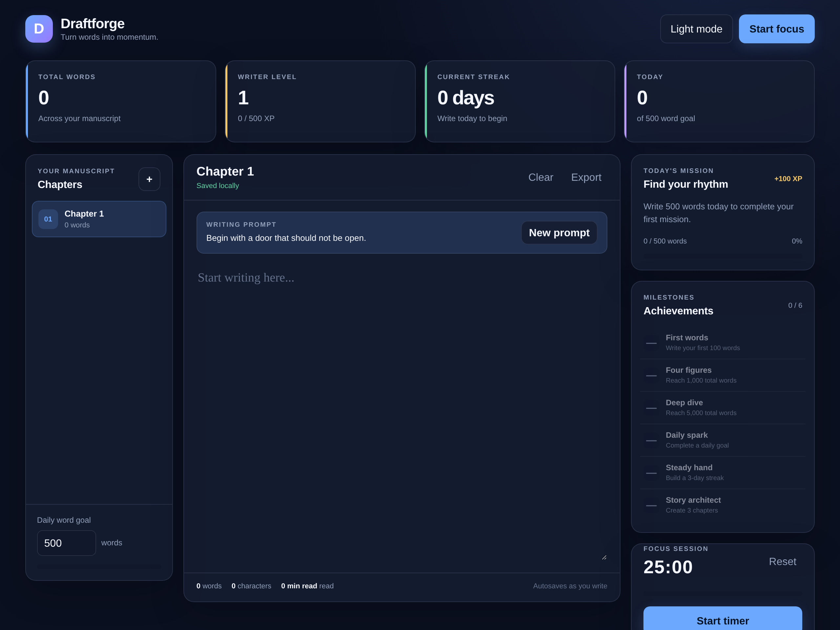The width and height of the screenshot is (840, 630).
Task: Click the Current Streak stat card
Action: (x=520, y=101)
